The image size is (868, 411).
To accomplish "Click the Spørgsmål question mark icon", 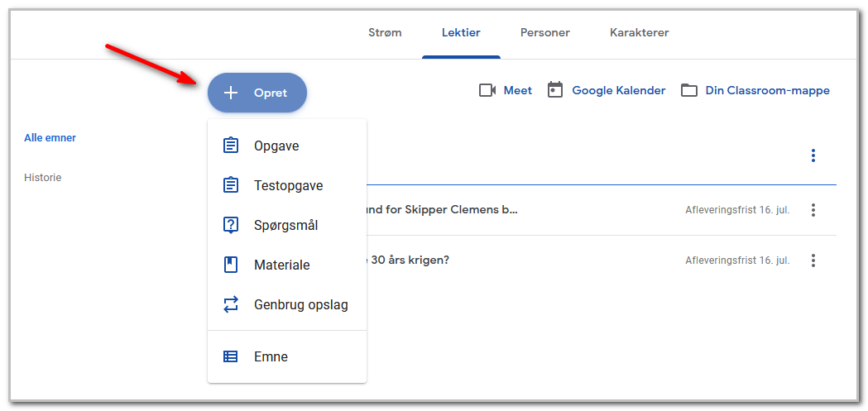I will pos(230,226).
